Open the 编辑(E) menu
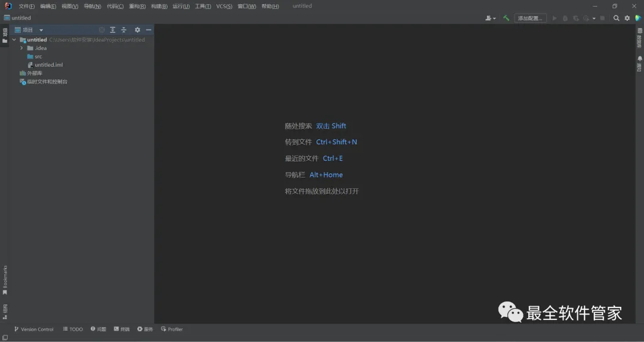The width and height of the screenshot is (644, 342). click(48, 6)
